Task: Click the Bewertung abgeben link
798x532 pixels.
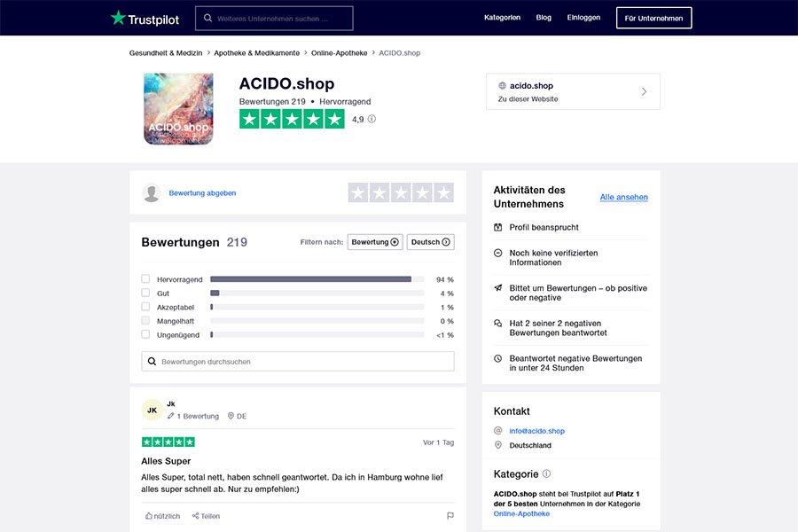Action: click(202, 193)
